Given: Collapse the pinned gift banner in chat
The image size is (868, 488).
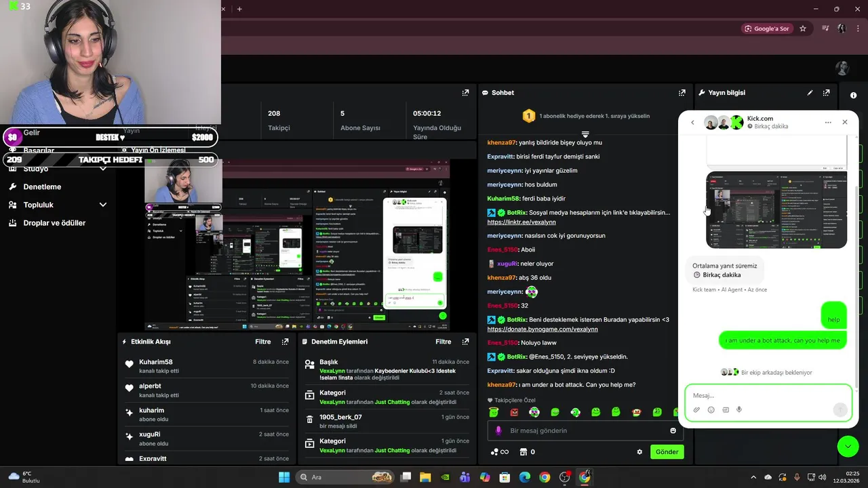Looking at the screenshot, I should [x=585, y=134].
